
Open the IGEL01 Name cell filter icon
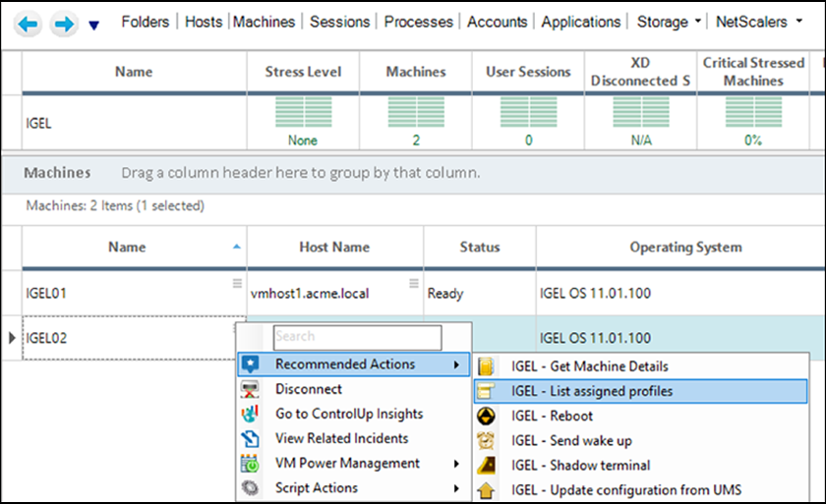pyautogui.click(x=237, y=283)
